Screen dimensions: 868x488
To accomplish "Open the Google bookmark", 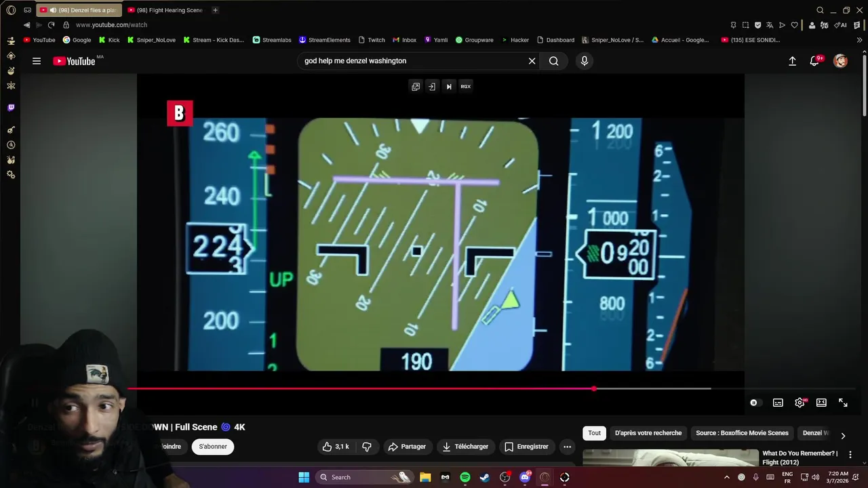I will click(77, 40).
